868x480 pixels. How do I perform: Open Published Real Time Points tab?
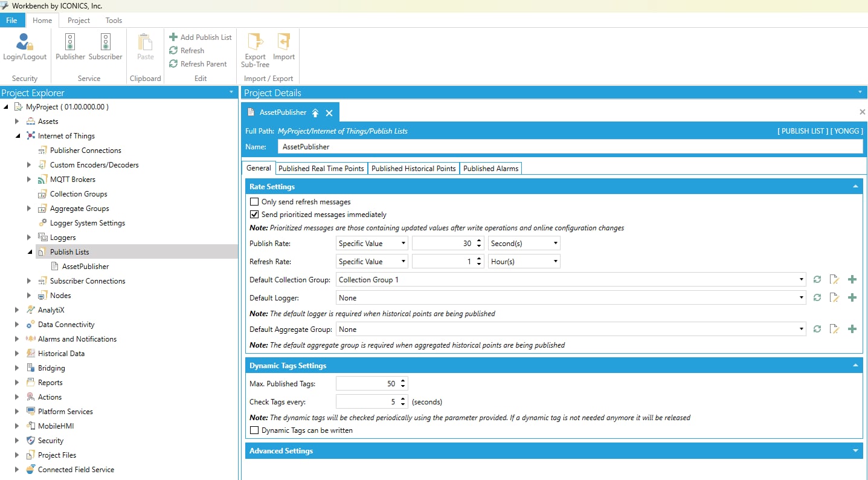point(321,168)
